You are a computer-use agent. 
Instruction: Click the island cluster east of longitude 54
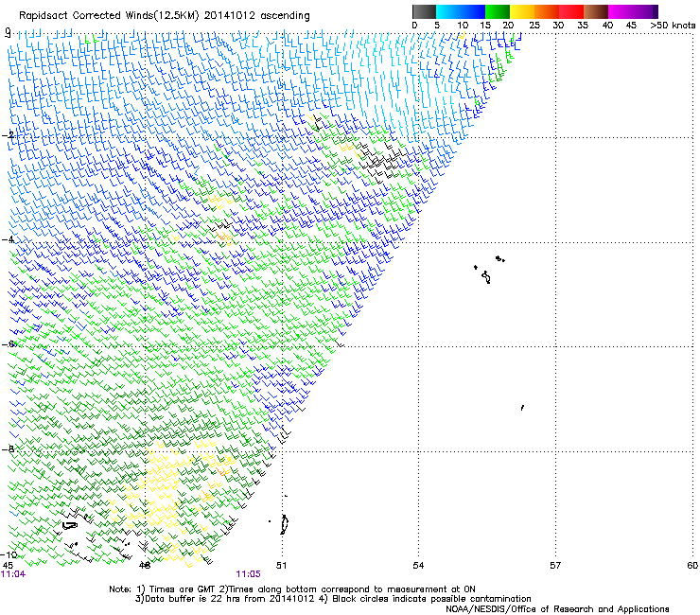coord(489,270)
